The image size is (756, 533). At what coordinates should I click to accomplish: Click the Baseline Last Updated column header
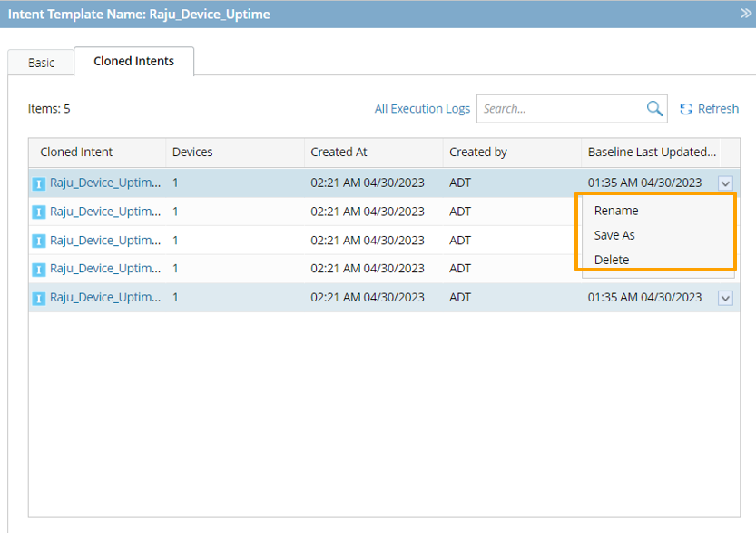pyautogui.click(x=652, y=152)
